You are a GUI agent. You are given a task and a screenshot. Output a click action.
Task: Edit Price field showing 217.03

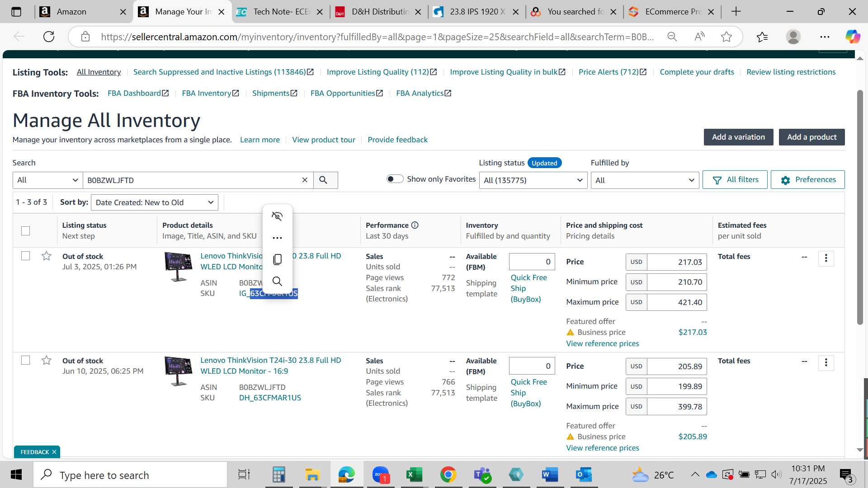pyautogui.click(x=677, y=262)
